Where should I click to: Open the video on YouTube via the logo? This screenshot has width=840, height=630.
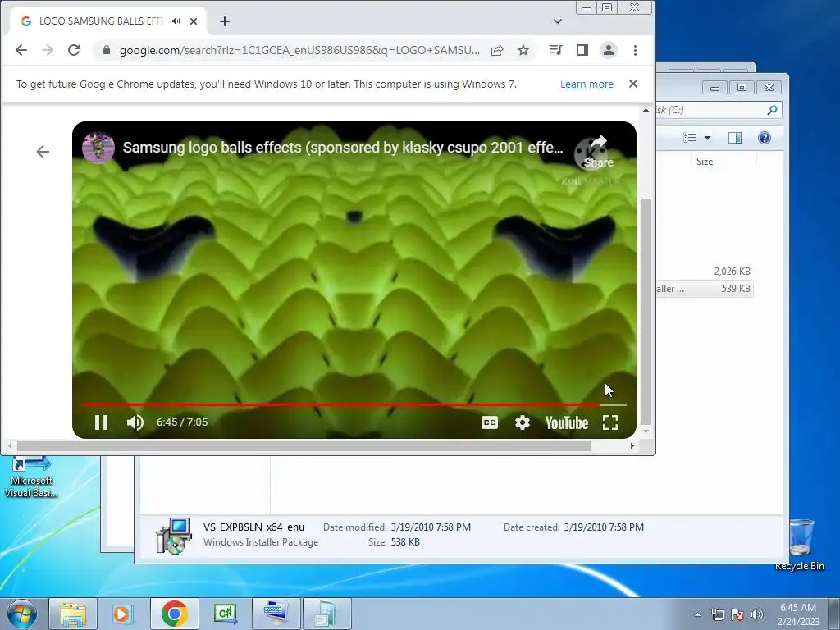coord(567,422)
